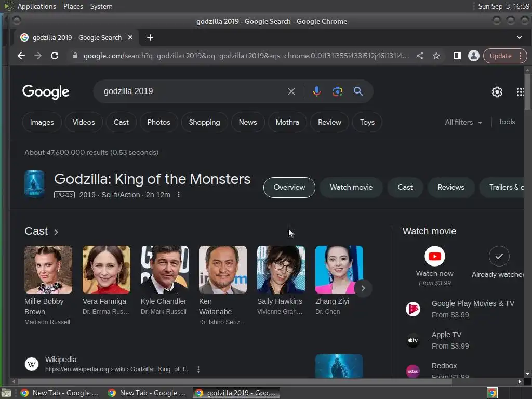Image resolution: width=532 pixels, height=399 pixels.
Task: Search by image with Google Lens
Action: tap(337, 91)
